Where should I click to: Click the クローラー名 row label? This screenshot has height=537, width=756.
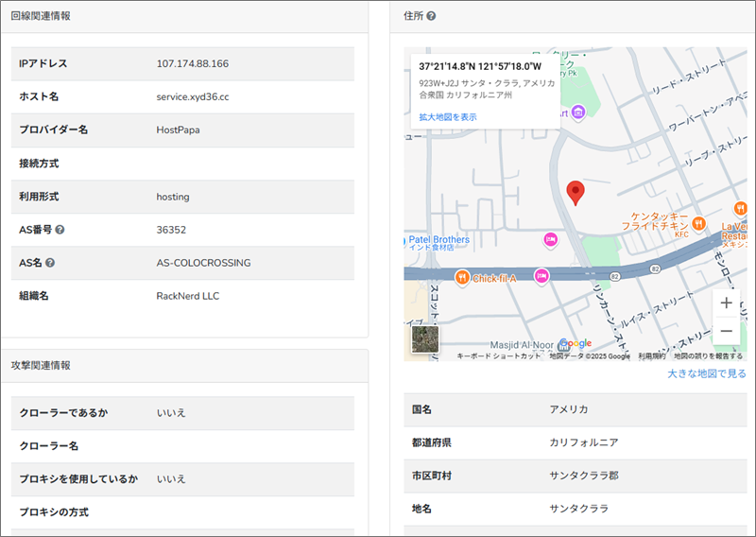pyautogui.click(x=49, y=446)
